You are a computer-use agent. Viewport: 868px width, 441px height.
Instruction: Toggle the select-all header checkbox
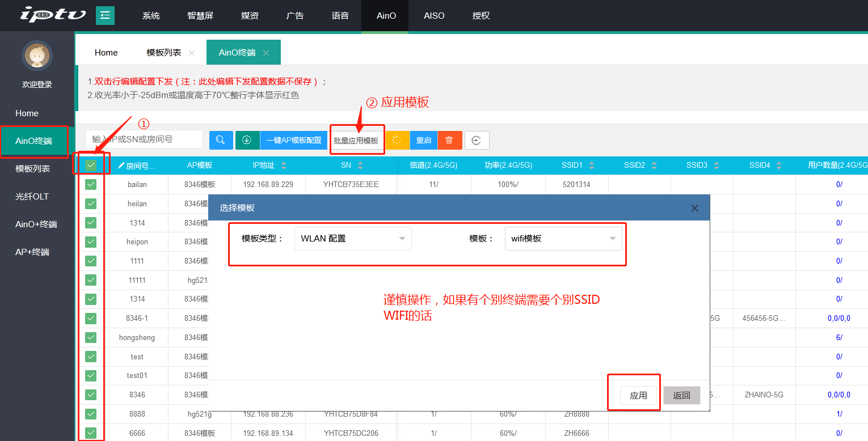(x=91, y=166)
